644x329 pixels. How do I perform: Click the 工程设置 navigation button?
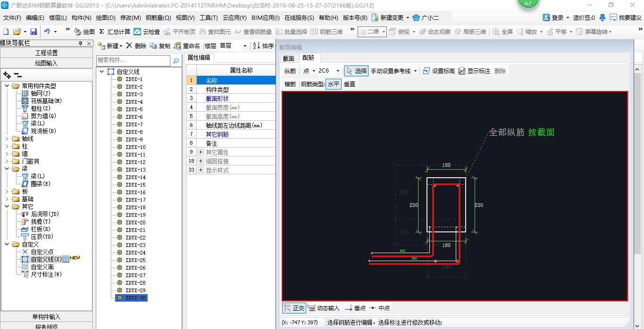(x=47, y=53)
